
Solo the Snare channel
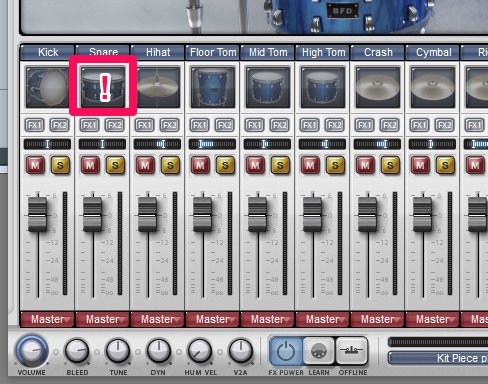tap(115, 165)
